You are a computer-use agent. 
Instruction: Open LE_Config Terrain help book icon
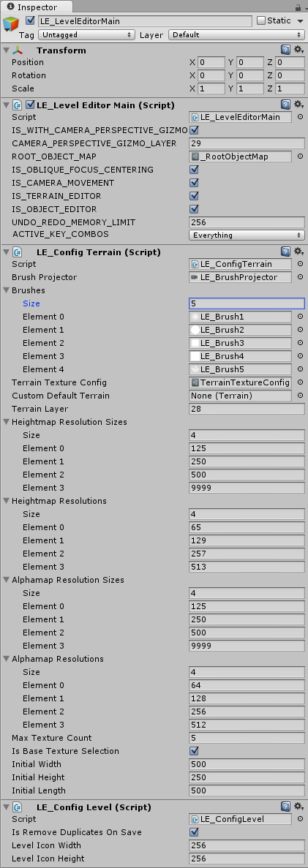coord(285,252)
